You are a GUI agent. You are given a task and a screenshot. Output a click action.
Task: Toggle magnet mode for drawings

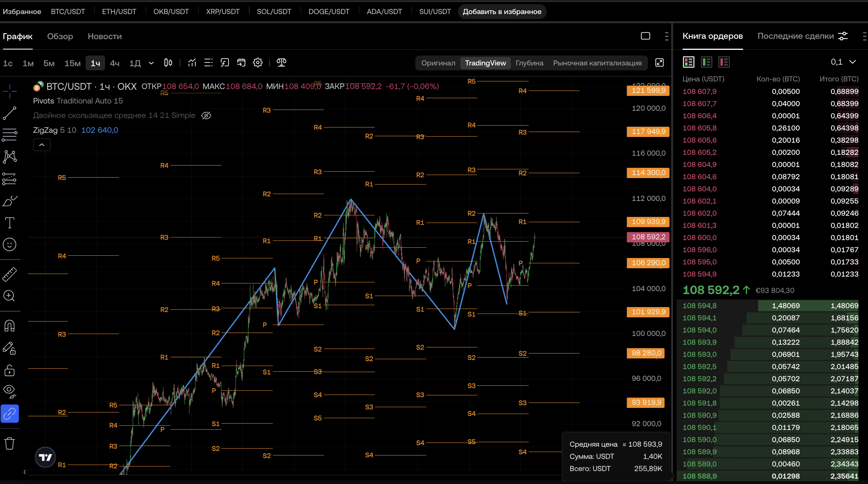(x=10, y=326)
